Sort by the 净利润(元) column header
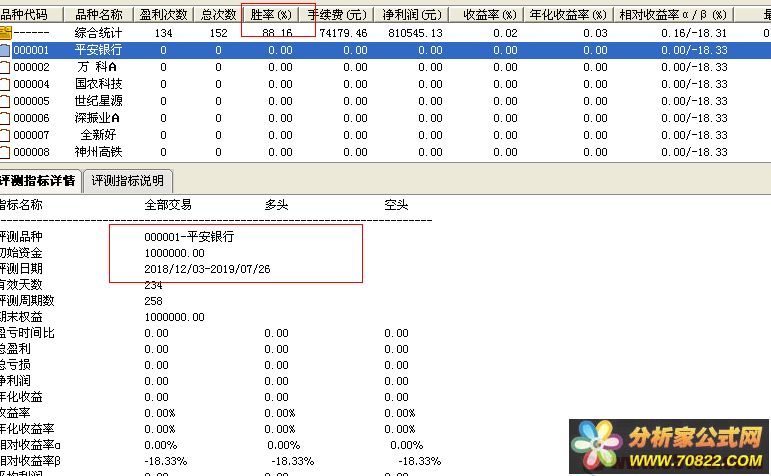The height and width of the screenshot is (476, 771). tap(412, 15)
